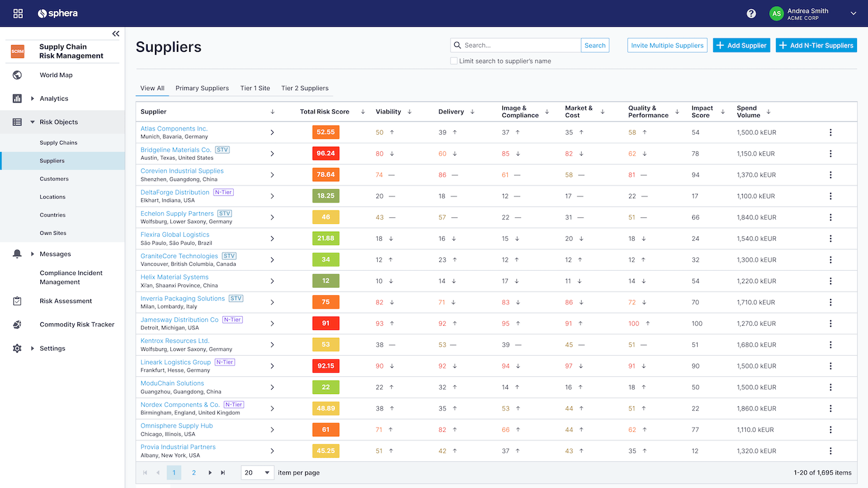Click the Risk Objects sidebar icon

[x=16, y=121]
